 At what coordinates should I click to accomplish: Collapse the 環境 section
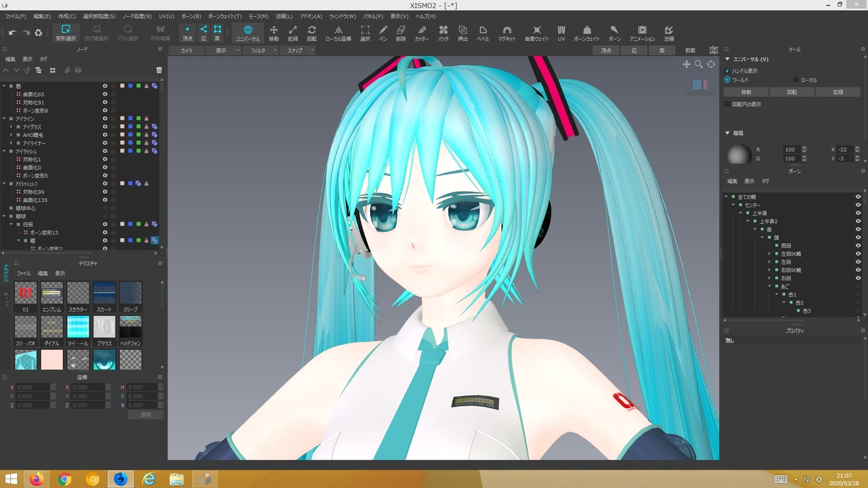pyautogui.click(x=728, y=133)
